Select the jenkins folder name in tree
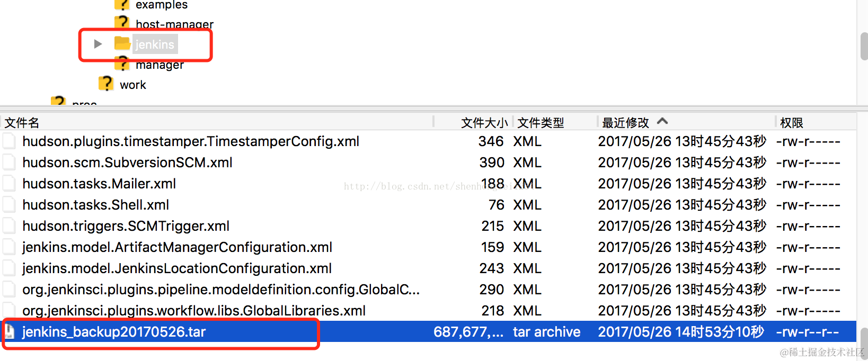The width and height of the screenshot is (868, 361). [x=155, y=44]
